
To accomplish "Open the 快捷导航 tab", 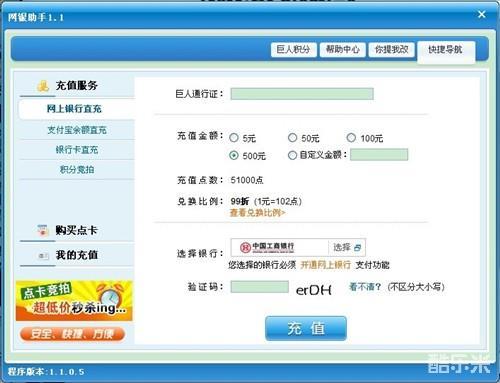I will pos(446,51).
